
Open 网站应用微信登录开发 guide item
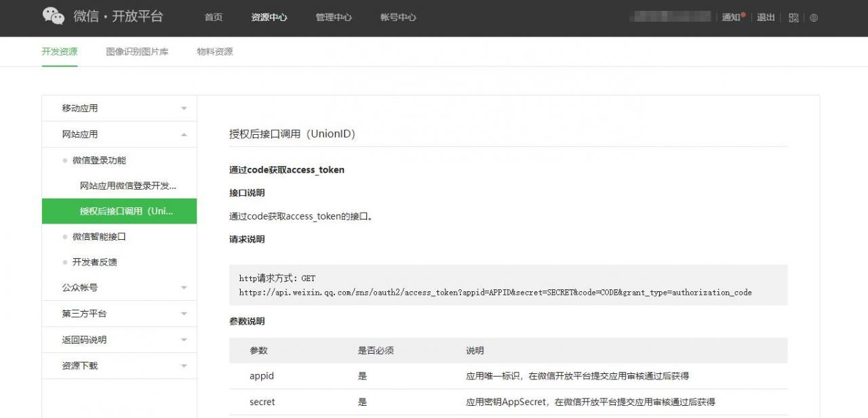pyautogui.click(x=128, y=186)
